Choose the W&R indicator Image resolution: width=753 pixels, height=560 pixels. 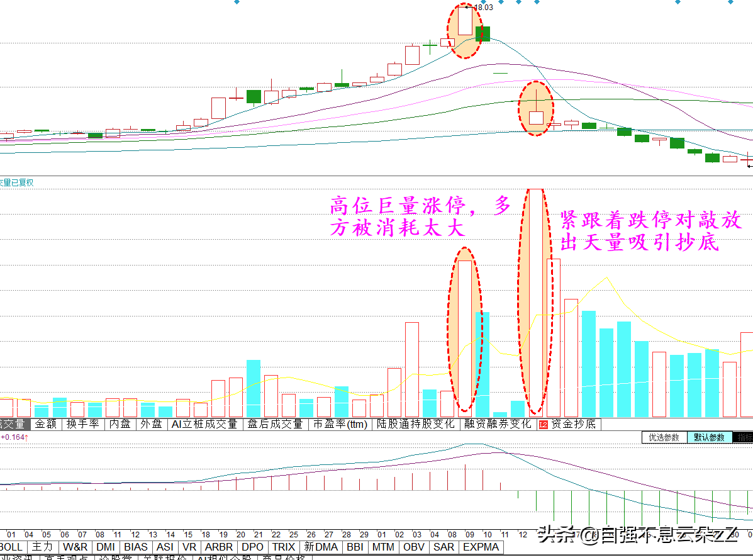pos(75,547)
